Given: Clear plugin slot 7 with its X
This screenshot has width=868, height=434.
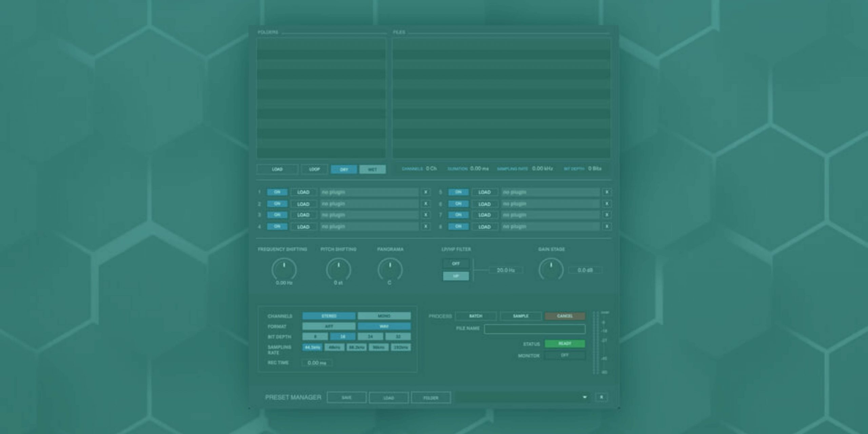Looking at the screenshot, I should click(x=607, y=215).
